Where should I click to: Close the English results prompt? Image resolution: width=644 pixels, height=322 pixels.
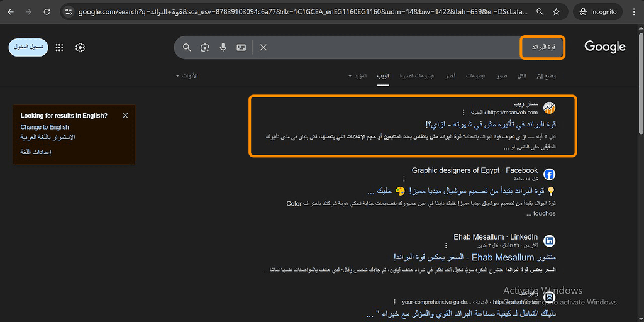[125, 116]
